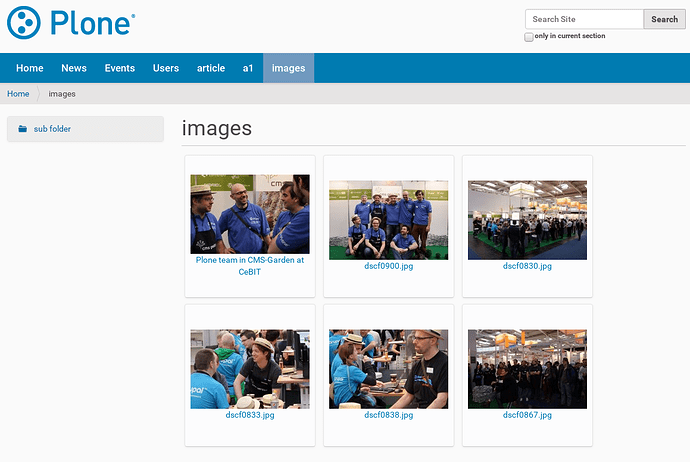This screenshot has height=462, width=690.
Task: Open the dscf0900.jpg link
Action: pos(389,266)
